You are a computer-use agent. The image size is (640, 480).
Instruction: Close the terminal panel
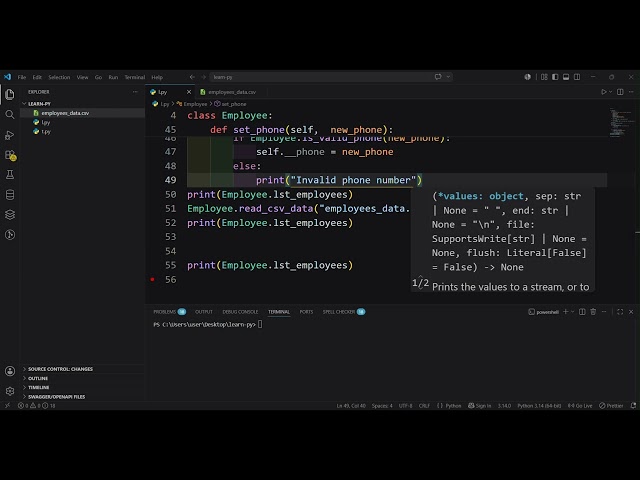tap(631, 312)
